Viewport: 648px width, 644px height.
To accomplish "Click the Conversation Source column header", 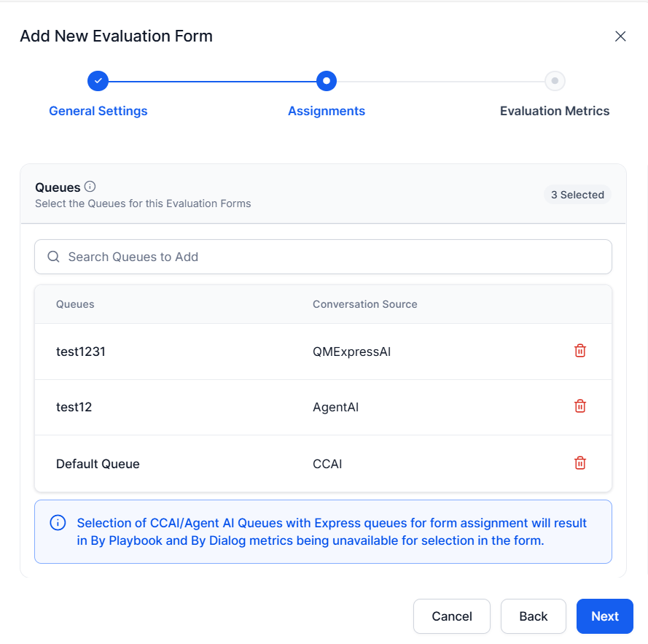I will point(365,304).
